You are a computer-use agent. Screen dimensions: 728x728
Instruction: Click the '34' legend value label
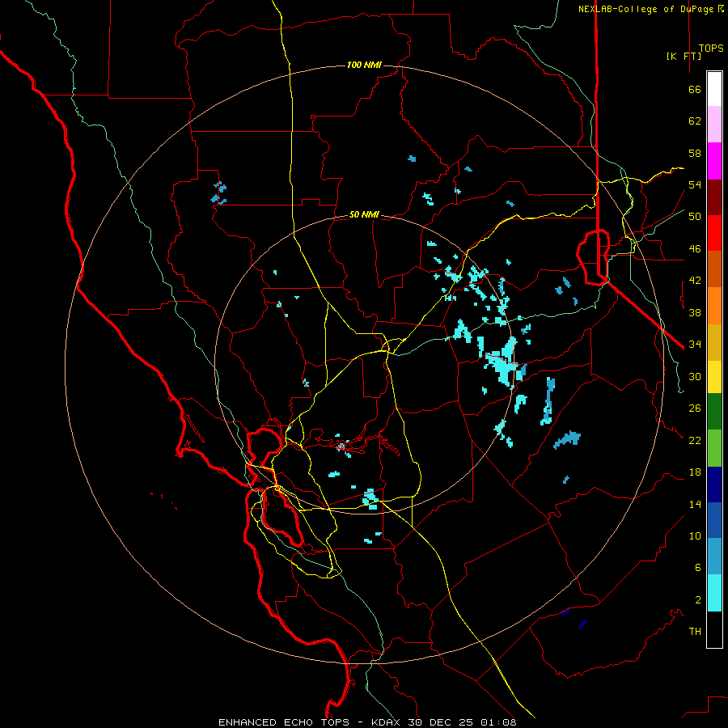(x=695, y=345)
